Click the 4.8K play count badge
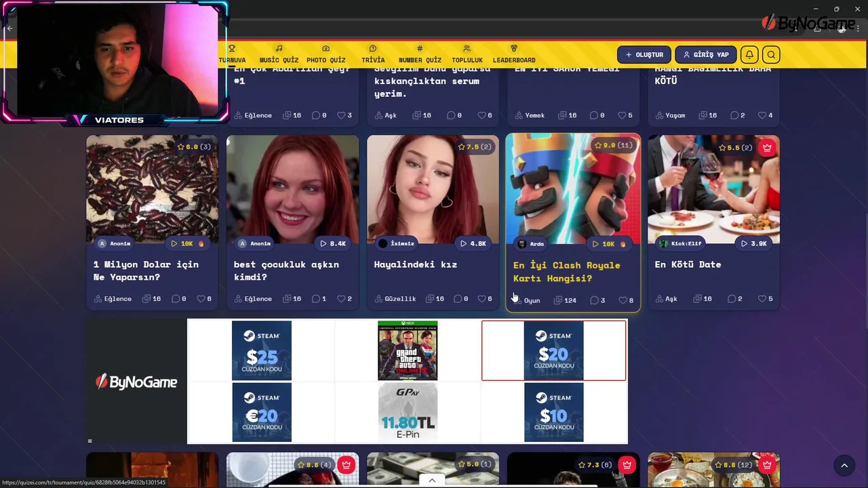This screenshot has height=488, width=868. tap(473, 243)
